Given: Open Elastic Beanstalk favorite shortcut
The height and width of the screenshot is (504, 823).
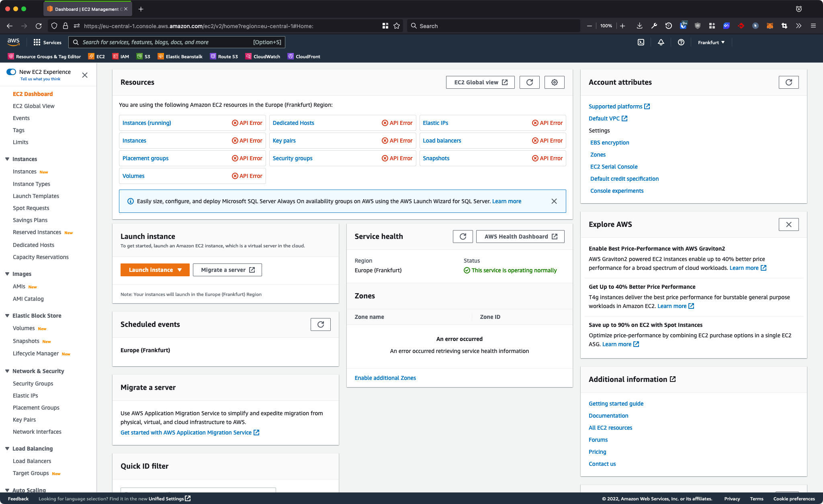Looking at the screenshot, I should [x=180, y=57].
